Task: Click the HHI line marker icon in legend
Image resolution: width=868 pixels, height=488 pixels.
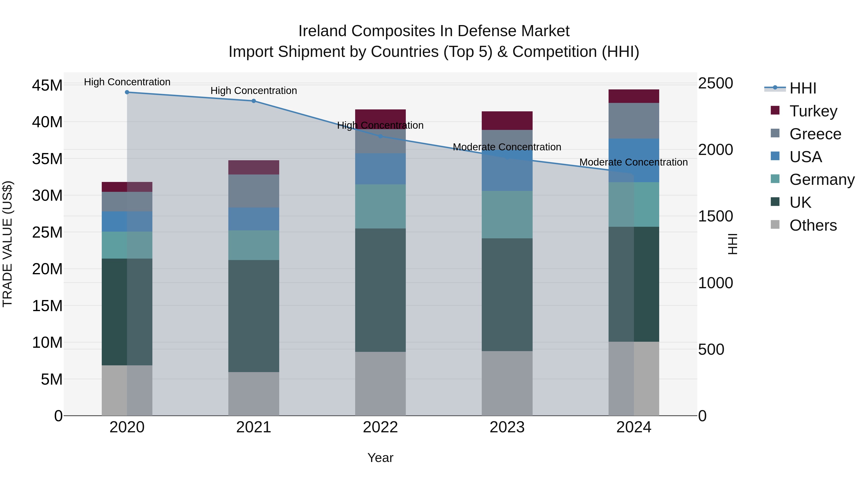Action: pyautogui.click(x=775, y=87)
